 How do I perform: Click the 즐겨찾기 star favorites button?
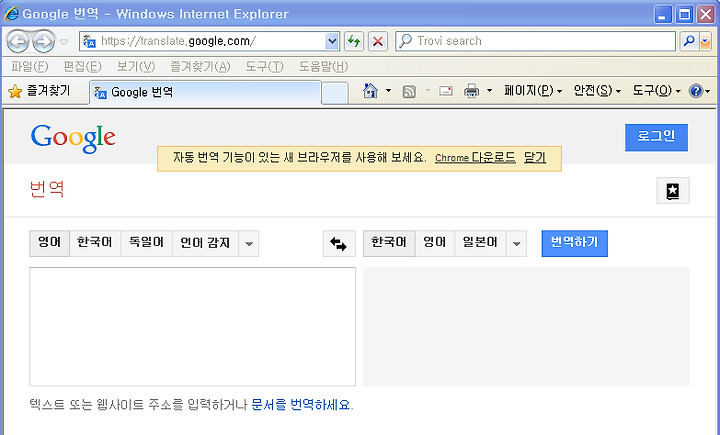click(x=39, y=91)
